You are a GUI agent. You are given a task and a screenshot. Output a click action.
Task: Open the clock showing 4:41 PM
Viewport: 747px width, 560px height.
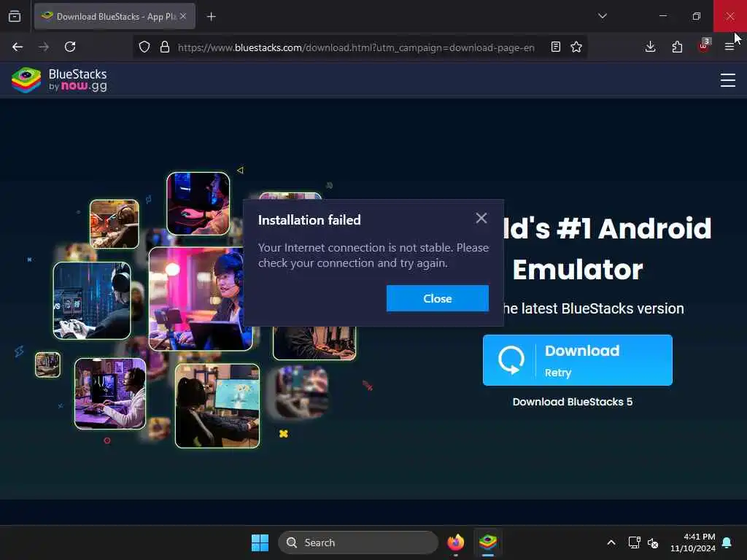click(693, 542)
